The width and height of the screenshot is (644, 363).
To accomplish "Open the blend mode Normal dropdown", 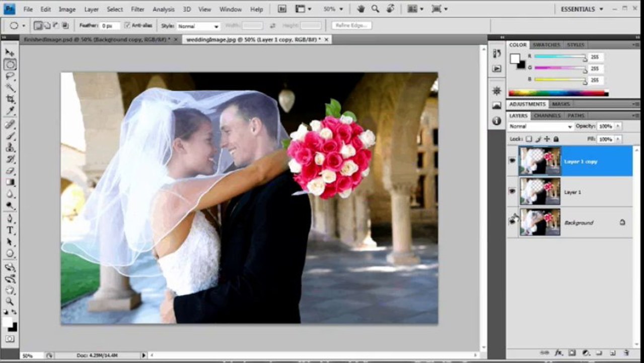I will pyautogui.click(x=540, y=127).
